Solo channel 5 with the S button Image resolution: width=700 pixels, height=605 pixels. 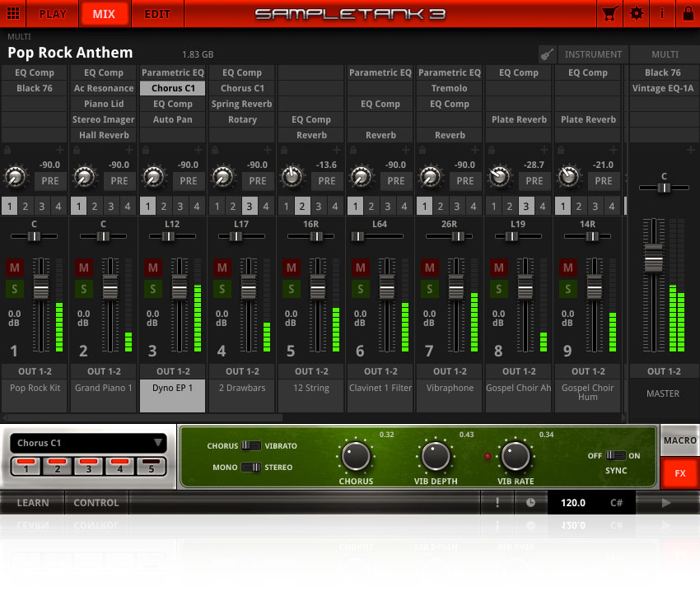290,289
